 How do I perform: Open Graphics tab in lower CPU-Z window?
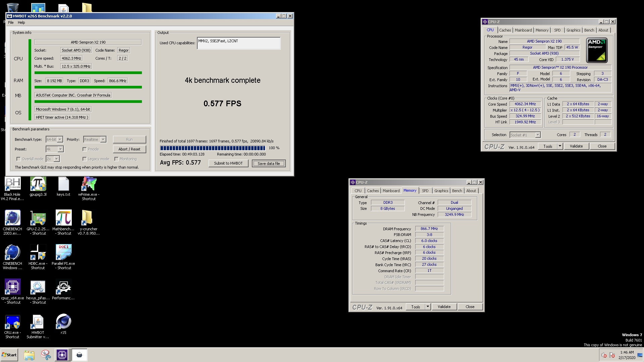(441, 191)
